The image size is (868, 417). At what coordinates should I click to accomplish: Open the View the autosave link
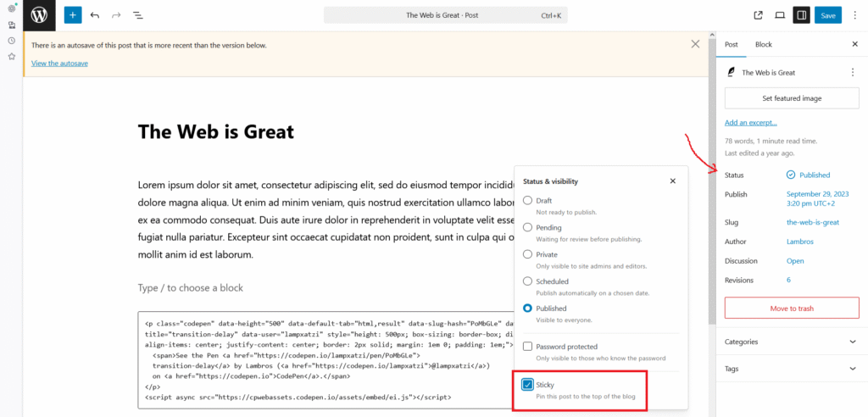pos(59,64)
